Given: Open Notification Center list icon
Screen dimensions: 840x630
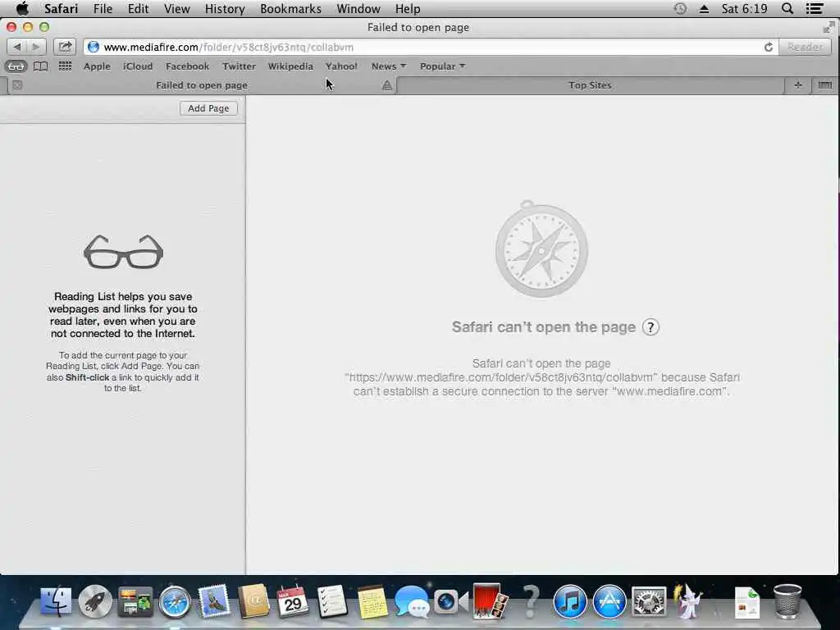Looking at the screenshot, I should pyautogui.click(x=815, y=8).
